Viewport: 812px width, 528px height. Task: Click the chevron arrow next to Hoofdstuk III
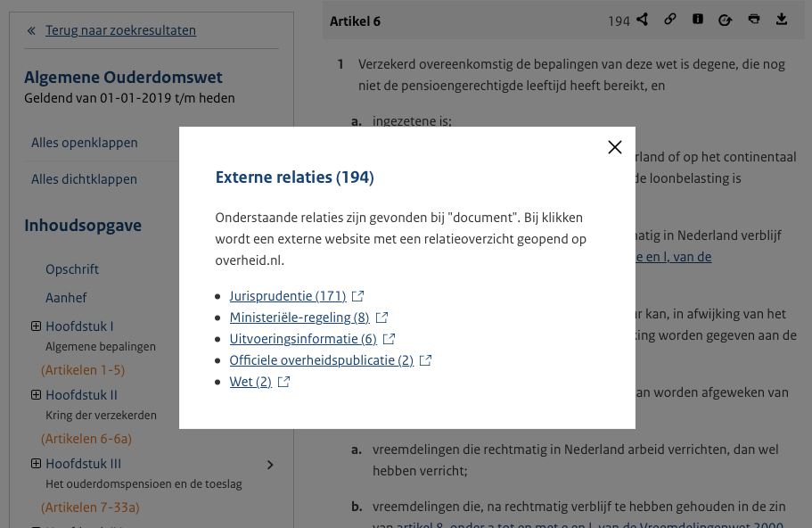[x=270, y=465]
